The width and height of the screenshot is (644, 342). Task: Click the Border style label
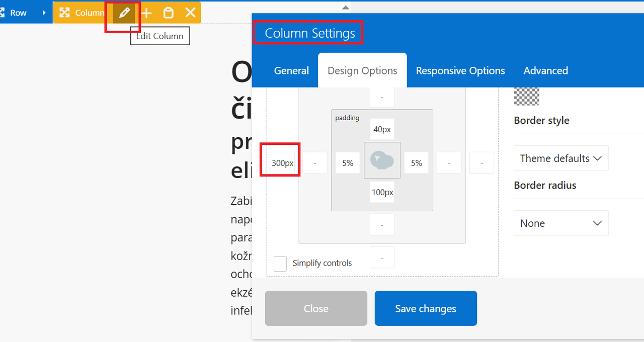[541, 121]
